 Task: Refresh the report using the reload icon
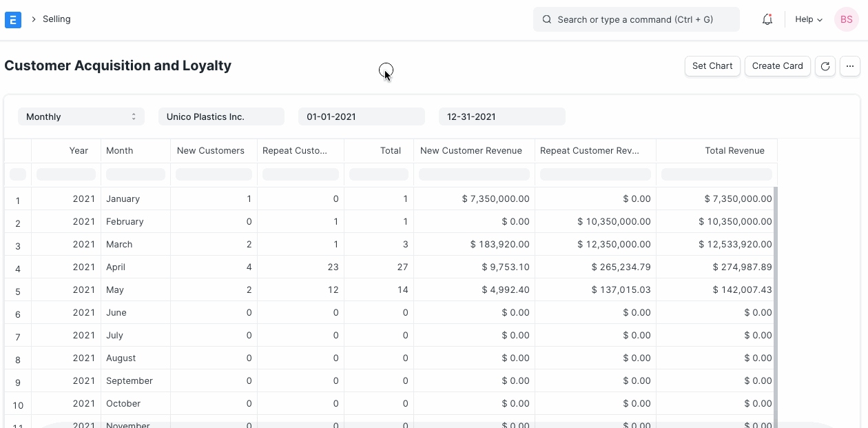coord(825,65)
